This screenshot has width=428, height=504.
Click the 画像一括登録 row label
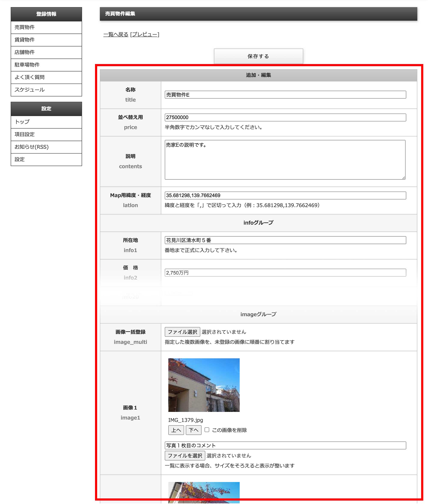(x=130, y=332)
